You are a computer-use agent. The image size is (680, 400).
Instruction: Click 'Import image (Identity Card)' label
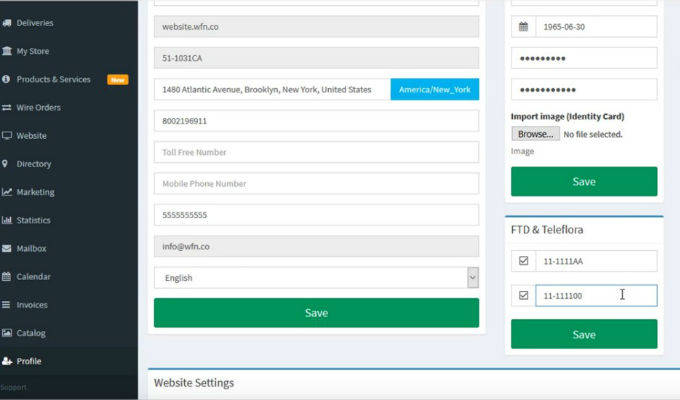(567, 116)
